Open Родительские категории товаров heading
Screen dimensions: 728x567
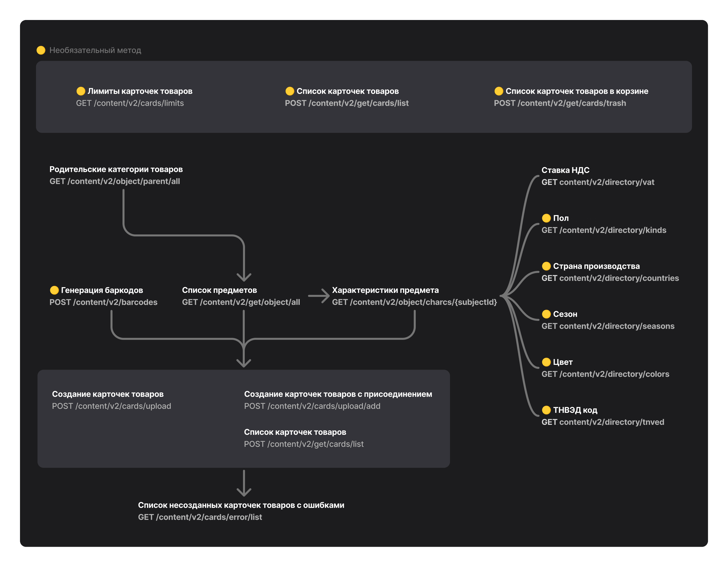(x=116, y=169)
